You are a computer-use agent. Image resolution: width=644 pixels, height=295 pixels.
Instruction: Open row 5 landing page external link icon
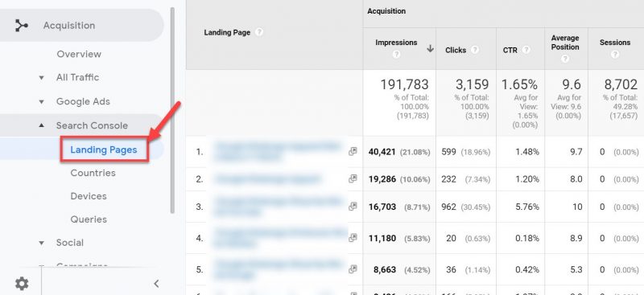pos(353,269)
